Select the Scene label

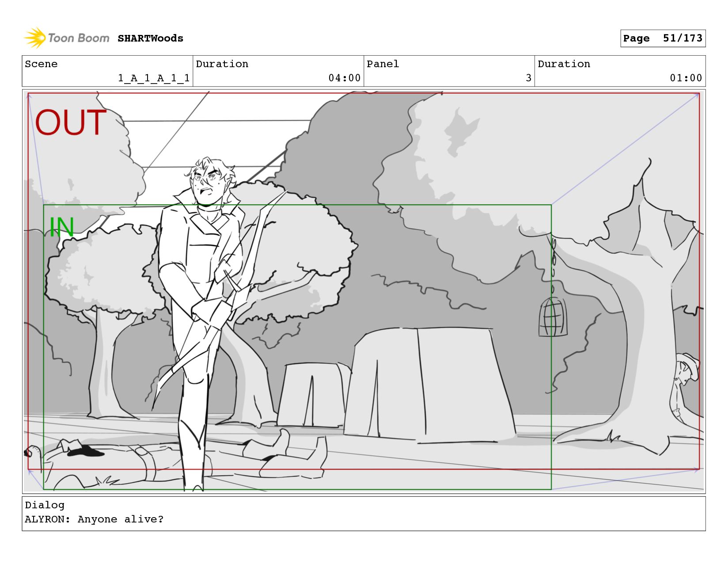(41, 64)
